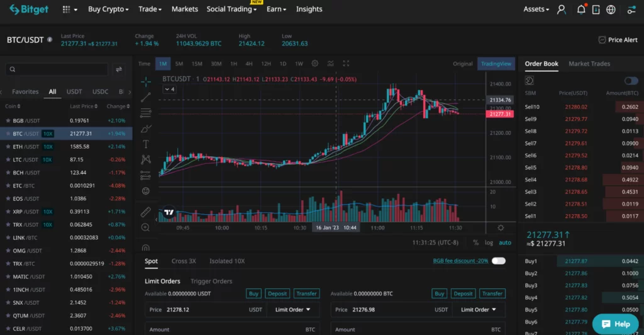Viewport: 644px width, 335px height.
Task: Toggle the log scale option
Action: 488,242
